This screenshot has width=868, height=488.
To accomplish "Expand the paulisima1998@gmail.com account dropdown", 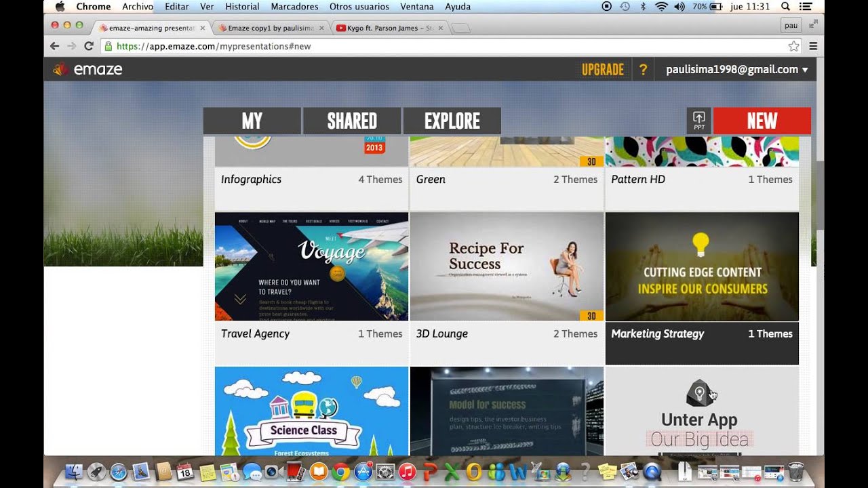I will pos(737,69).
